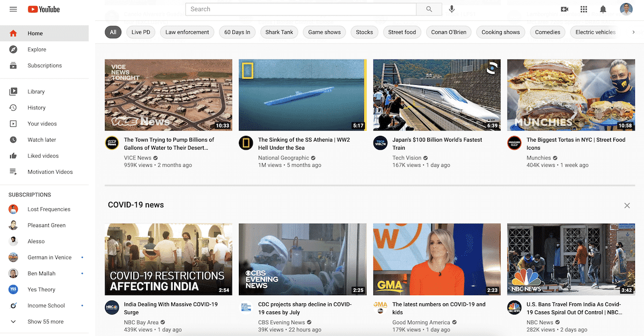Click the Watch later clock icon

coord(13,140)
